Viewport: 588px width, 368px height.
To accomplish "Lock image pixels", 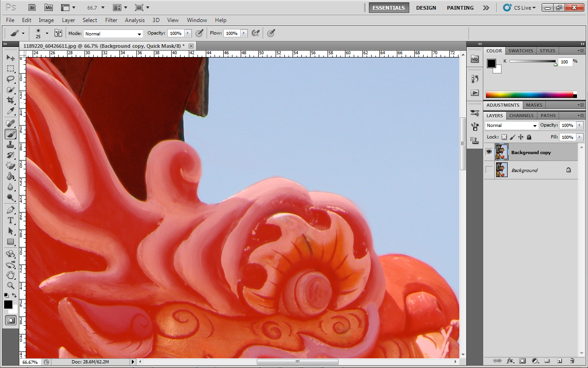I will click(512, 137).
